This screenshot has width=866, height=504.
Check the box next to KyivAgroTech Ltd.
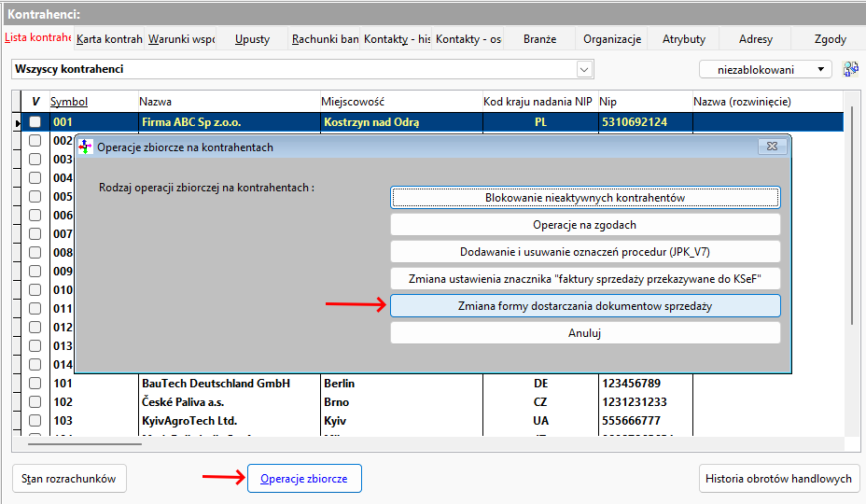coord(35,421)
